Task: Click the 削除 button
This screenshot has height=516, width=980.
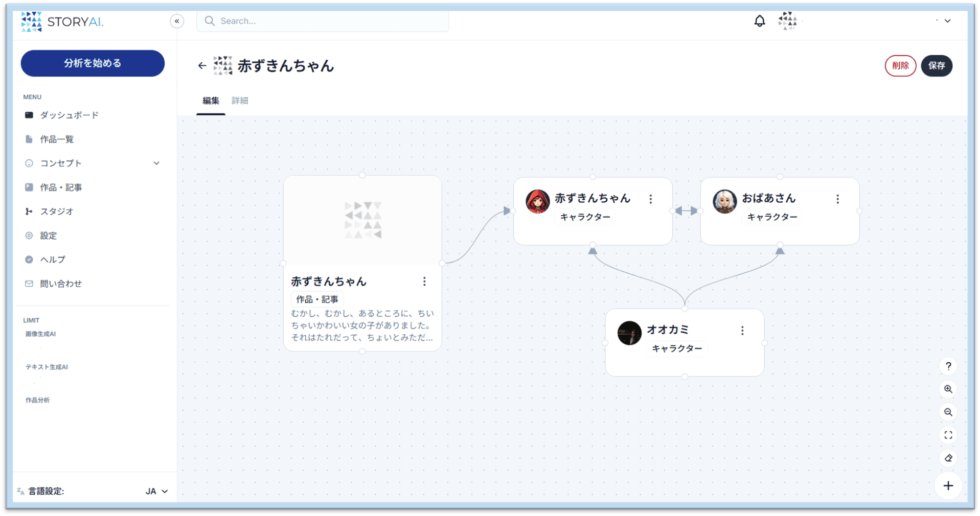Action: coord(900,65)
